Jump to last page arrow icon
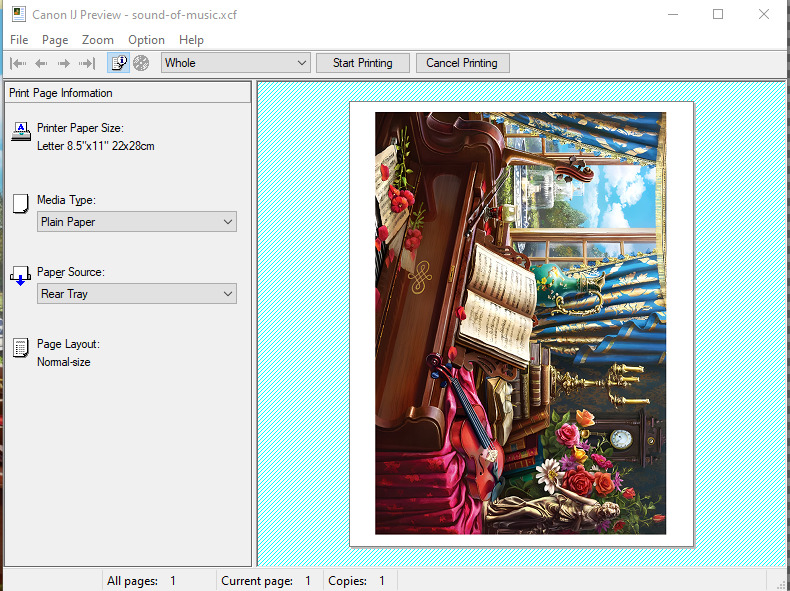This screenshot has width=790, height=591. click(87, 63)
